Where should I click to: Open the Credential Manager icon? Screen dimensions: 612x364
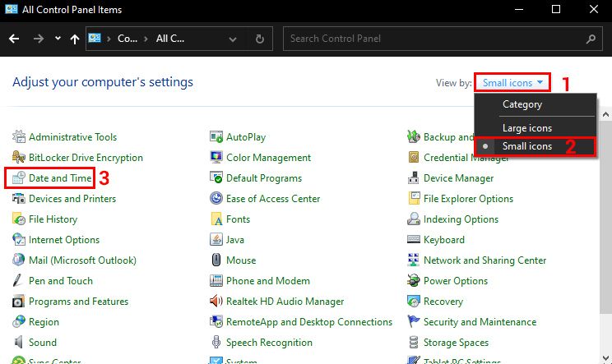pos(413,158)
